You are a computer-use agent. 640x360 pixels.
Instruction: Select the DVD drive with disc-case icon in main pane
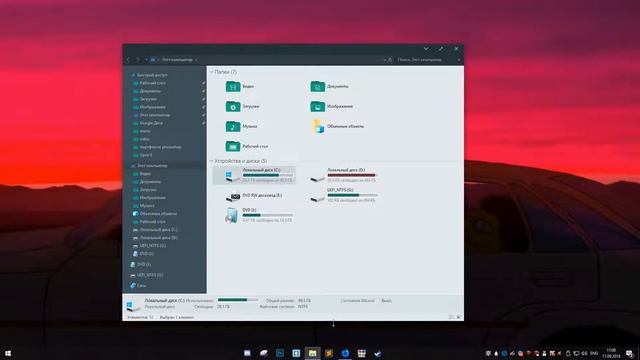click(259, 215)
